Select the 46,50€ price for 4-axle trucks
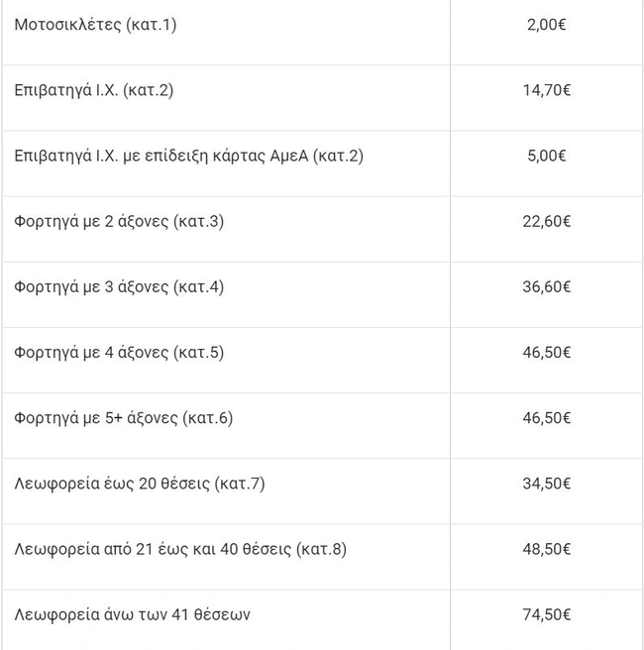This screenshot has height=650, width=644. (546, 352)
